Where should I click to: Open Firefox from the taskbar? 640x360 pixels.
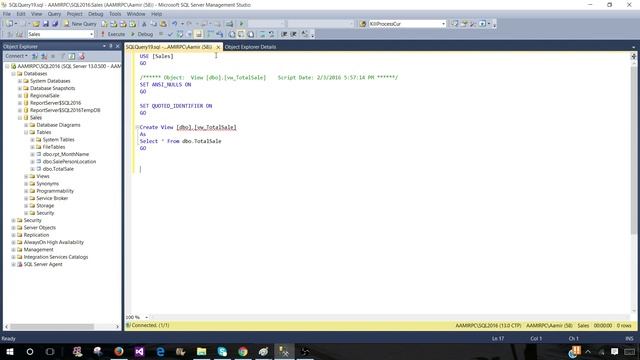point(119,351)
